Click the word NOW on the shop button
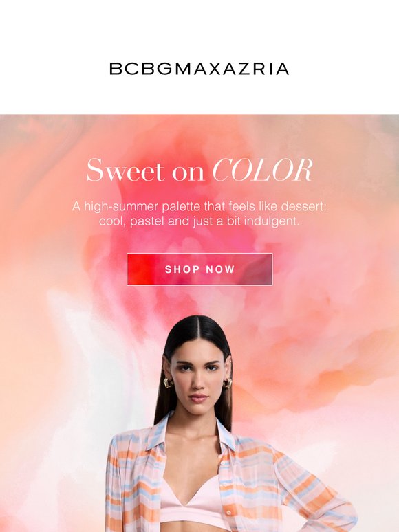Image resolution: width=399 pixels, height=532 pixels. [x=220, y=269]
